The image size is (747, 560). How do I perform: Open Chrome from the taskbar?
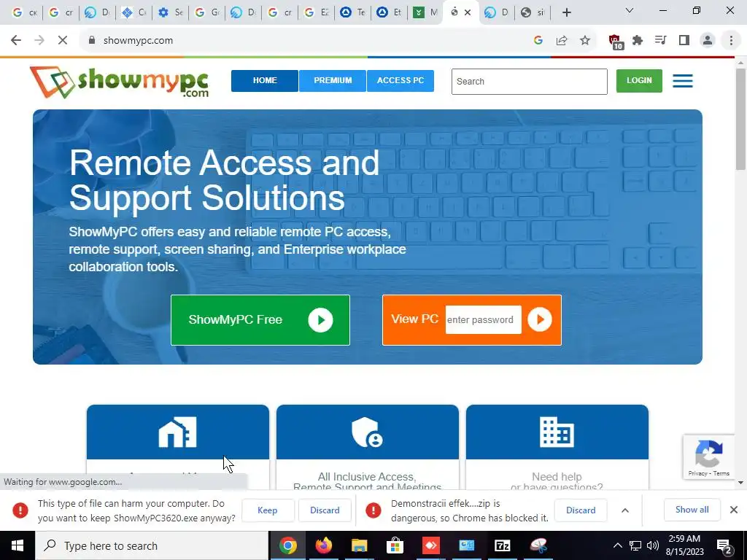tap(287, 545)
